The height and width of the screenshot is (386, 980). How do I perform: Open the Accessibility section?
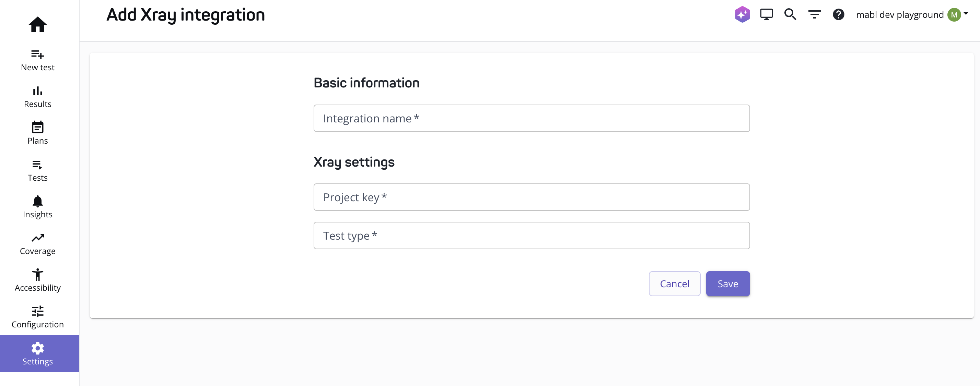[x=38, y=281]
